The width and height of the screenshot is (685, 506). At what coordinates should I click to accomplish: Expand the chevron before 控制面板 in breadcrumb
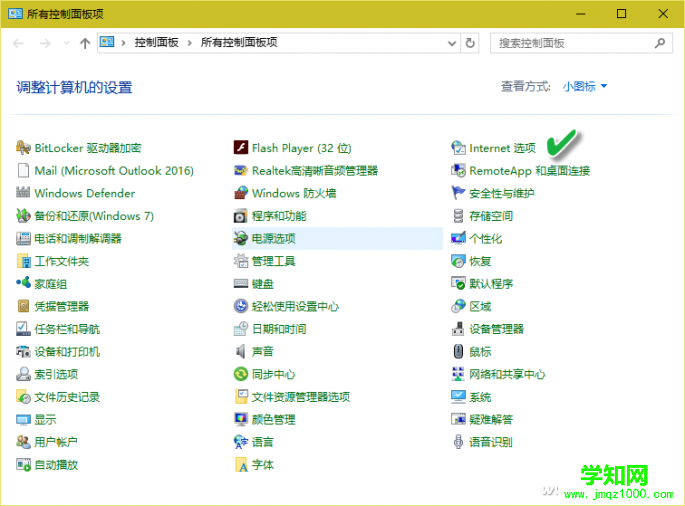coord(124,43)
